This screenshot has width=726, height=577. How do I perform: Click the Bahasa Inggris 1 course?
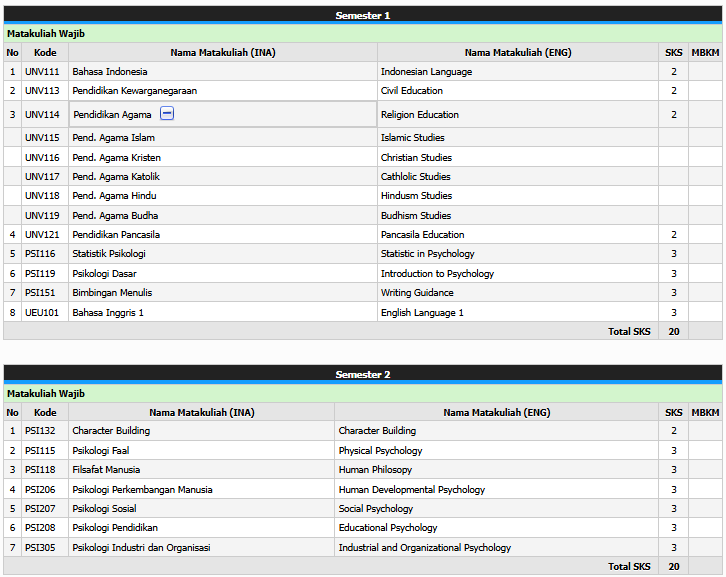tap(108, 313)
